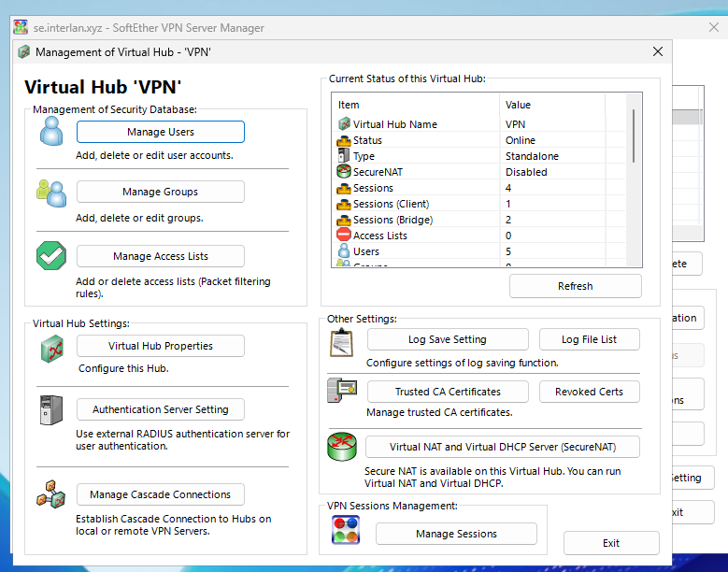The width and height of the screenshot is (728, 572).
Task: Click the Cascade Connections network icon
Action: [x=50, y=494]
